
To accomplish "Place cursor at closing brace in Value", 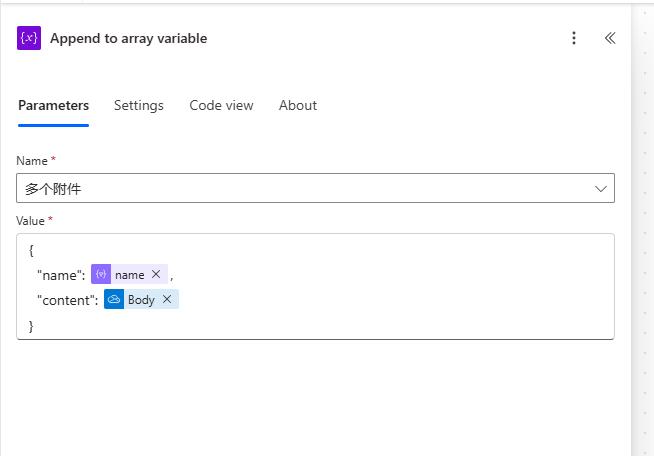I will pos(31,326).
